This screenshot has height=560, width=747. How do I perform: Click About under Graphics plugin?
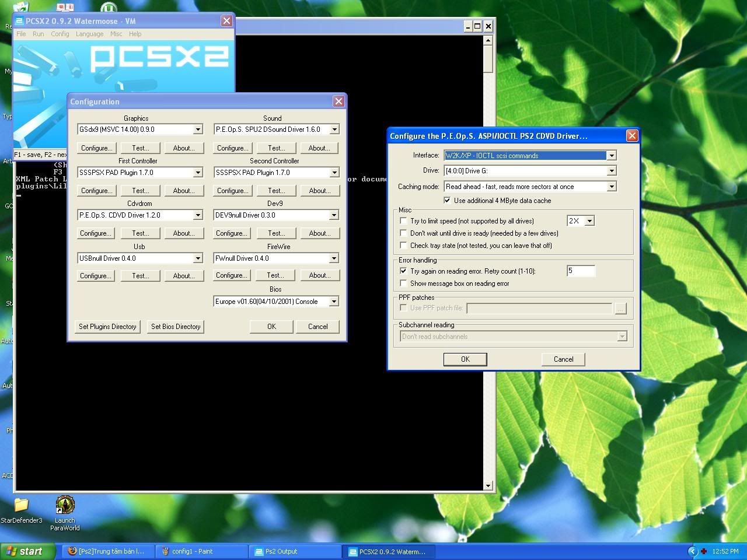(x=184, y=148)
